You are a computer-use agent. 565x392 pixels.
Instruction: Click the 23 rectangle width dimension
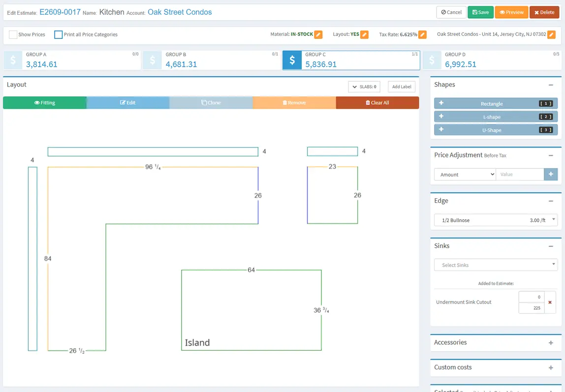pos(332,167)
